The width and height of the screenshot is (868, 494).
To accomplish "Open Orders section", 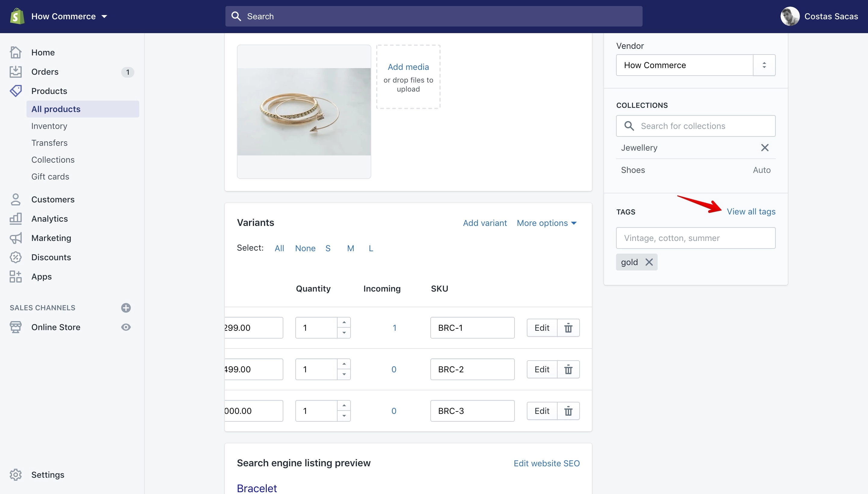I will [45, 72].
